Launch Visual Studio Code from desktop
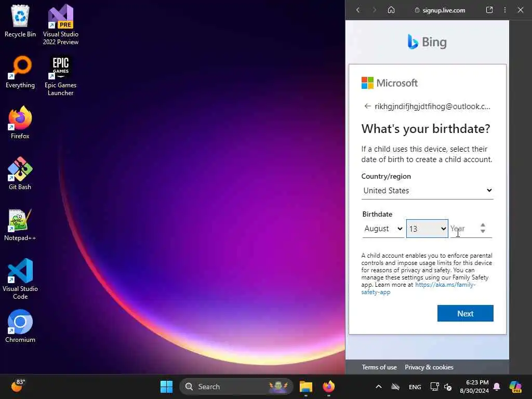The width and height of the screenshot is (532, 399). (20, 279)
